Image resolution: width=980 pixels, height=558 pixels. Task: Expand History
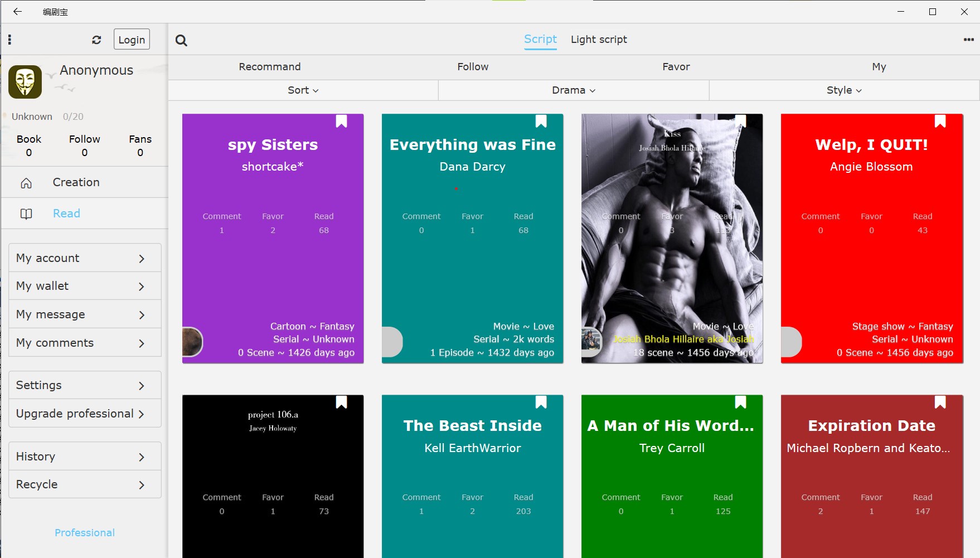(x=85, y=457)
